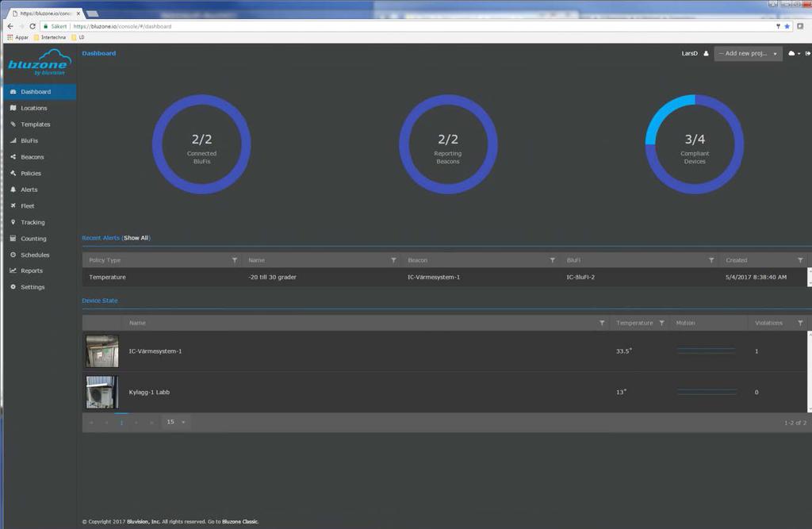Open the page size 15 dropdown
This screenshot has height=529, width=812.
pyautogui.click(x=175, y=422)
